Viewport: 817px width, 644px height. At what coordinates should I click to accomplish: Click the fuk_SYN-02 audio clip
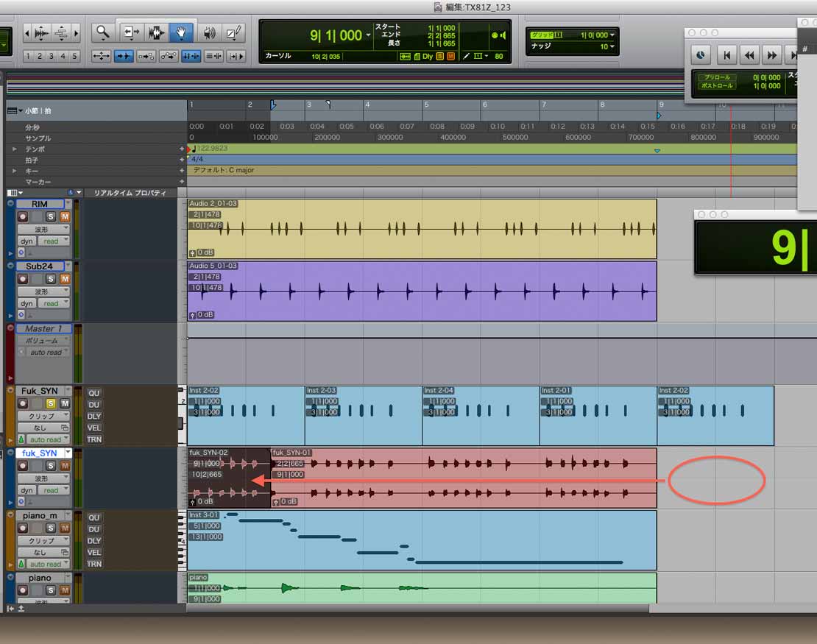[x=229, y=478]
